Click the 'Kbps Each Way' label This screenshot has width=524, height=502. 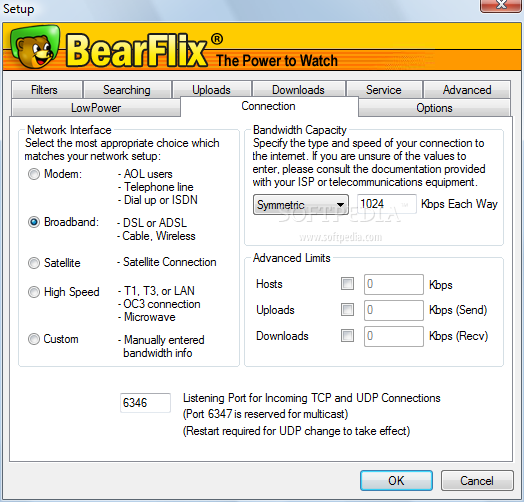[x=459, y=204]
